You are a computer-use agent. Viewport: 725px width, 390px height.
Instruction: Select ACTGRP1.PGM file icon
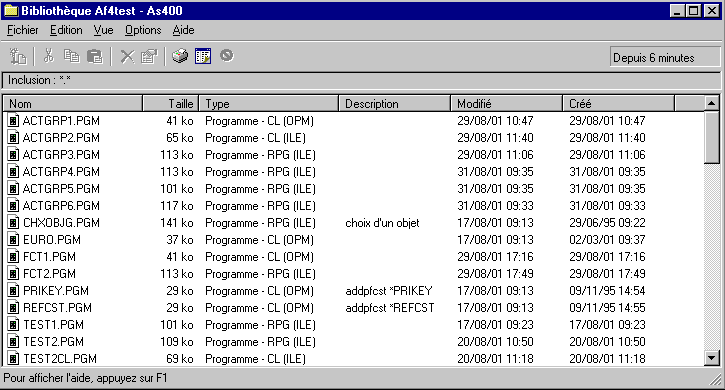coord(13,121)
